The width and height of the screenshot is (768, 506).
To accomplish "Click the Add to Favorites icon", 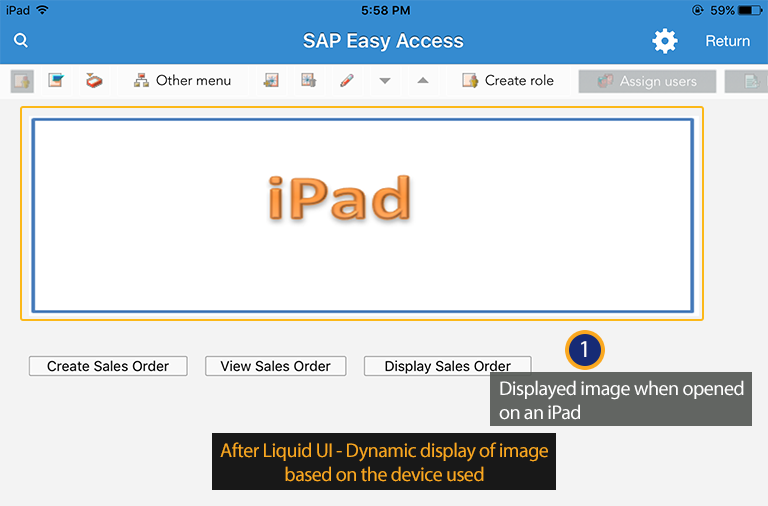I will pyautogui.click(x=271, y=80).
